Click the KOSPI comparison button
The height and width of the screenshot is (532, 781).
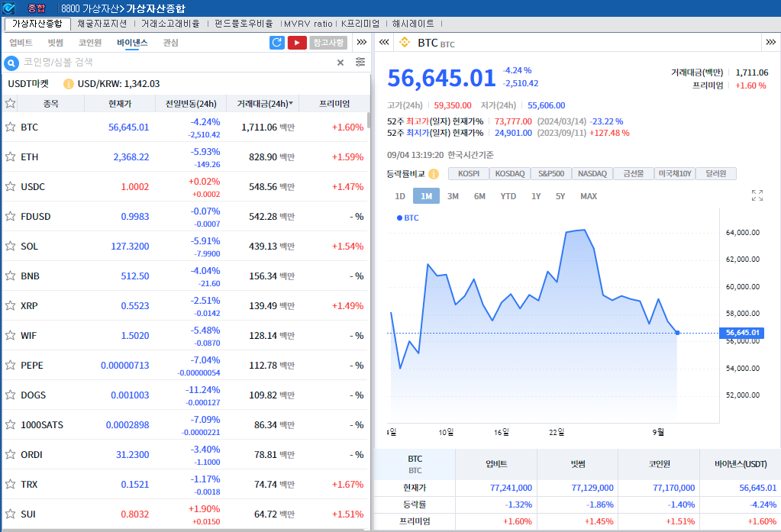pyautogui.click(x=468, y=173)
